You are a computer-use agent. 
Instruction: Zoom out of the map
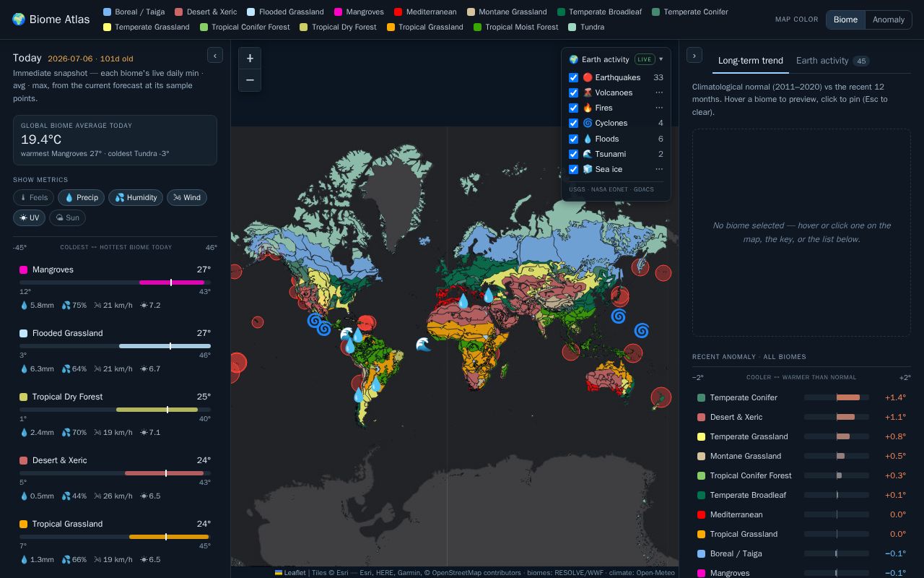pyautogui.click(x=250, y=80)
